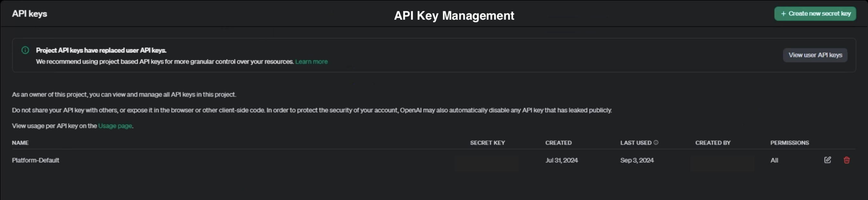Click the PERMISSIONS column header
868x200 pixels.
click(x=789, y=143)
